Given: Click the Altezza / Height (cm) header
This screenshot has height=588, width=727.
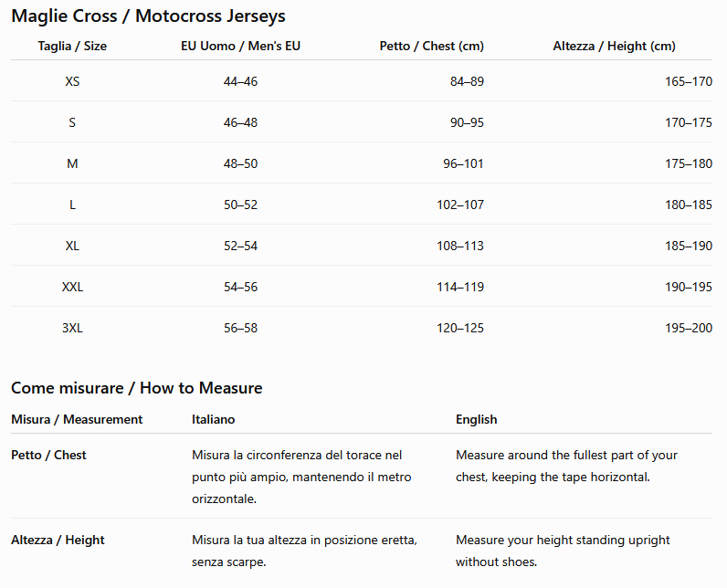Looking at the screenshot, I should pyautogui.click(x=614, y=46).
